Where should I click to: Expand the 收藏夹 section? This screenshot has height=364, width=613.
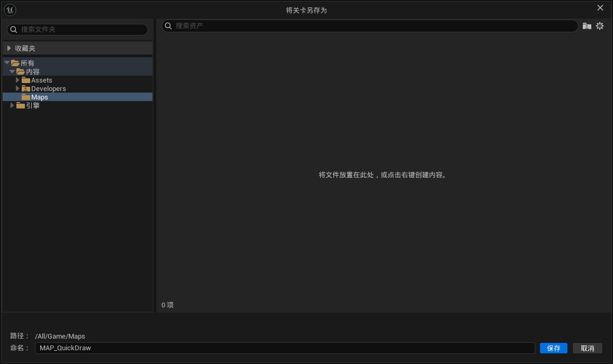(9, 48)
